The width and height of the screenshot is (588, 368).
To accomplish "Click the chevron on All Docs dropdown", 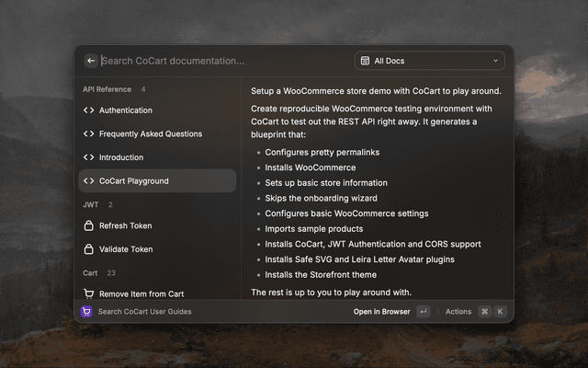I will tap(495, 61).
